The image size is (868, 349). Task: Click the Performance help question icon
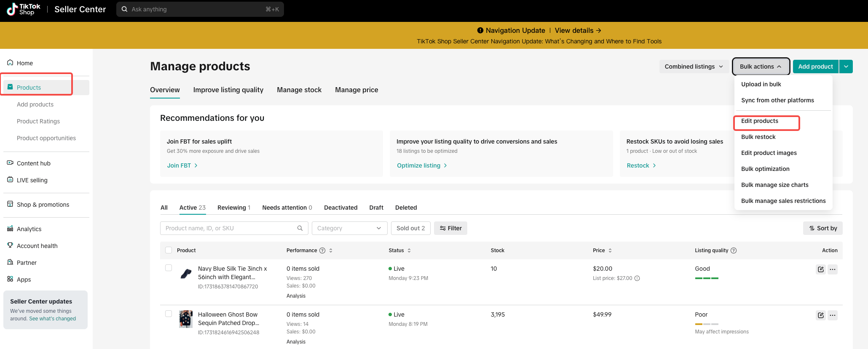click(322, 250)
